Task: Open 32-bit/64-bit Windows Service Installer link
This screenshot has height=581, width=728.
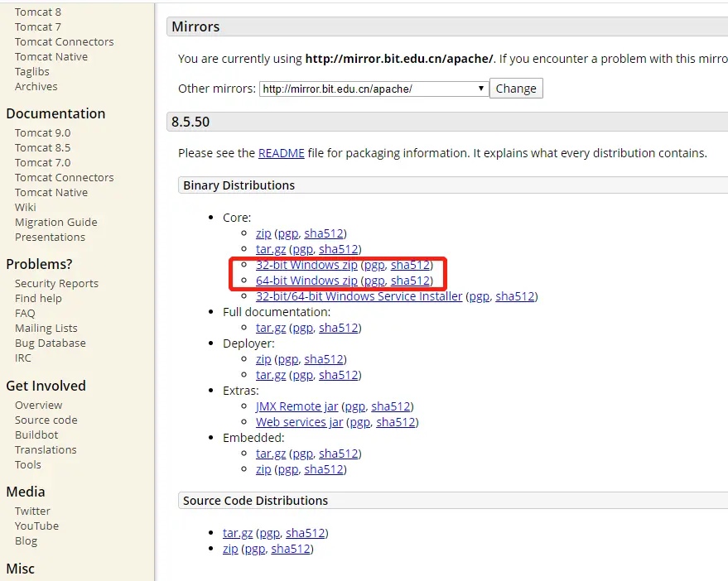Action: (359, 296)
